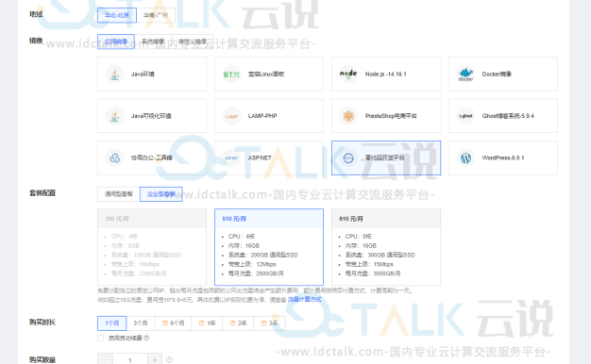Open the 流量计费方式 link
Image resolution: width=591 pixels, height=364 pixels.
pyautogui.click(x=305, y=299)
